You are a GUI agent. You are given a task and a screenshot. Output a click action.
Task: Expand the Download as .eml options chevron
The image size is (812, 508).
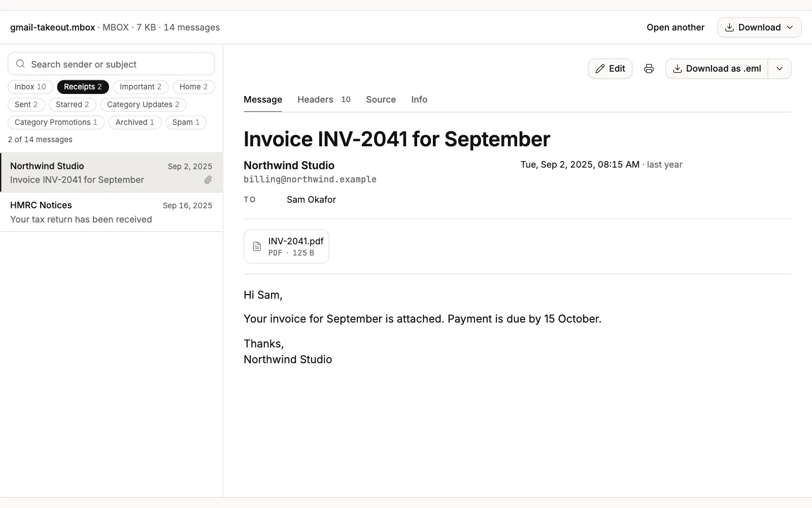coord(780,69)
